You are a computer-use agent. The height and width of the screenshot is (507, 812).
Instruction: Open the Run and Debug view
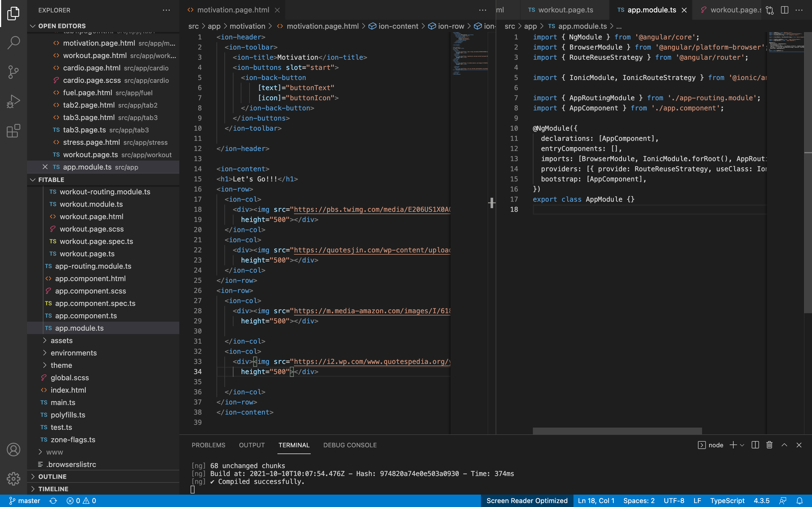pyautogui.click(x=14, y=101)
